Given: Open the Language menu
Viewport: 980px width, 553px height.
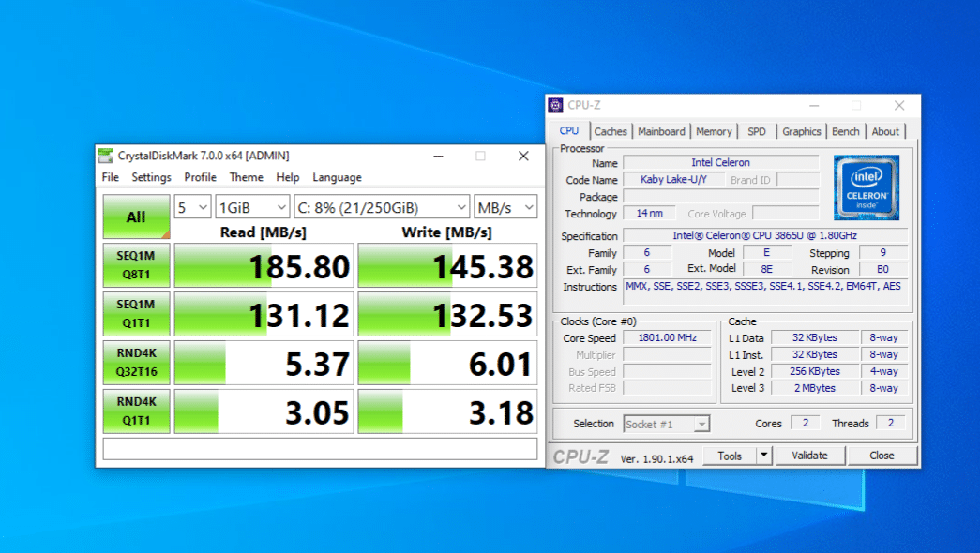Looking at the screenshot, I should click(337, 177).
